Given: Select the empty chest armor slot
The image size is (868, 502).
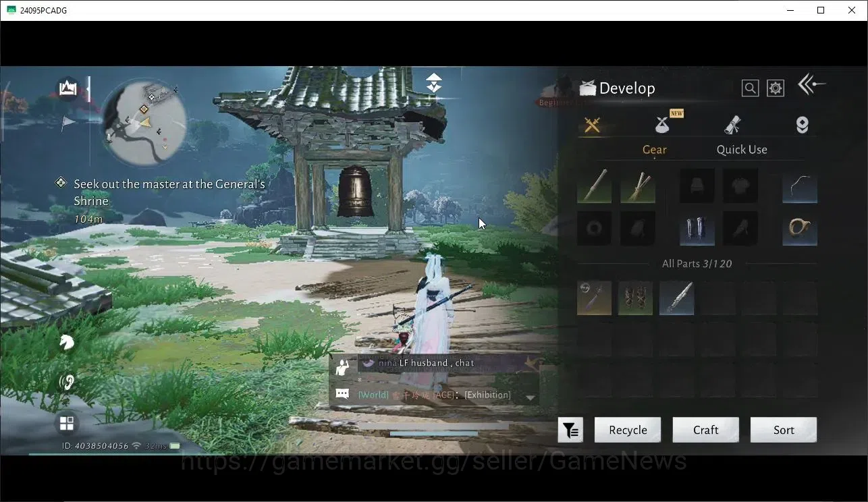Looking at the screenshot, I should tap(740, 186).
